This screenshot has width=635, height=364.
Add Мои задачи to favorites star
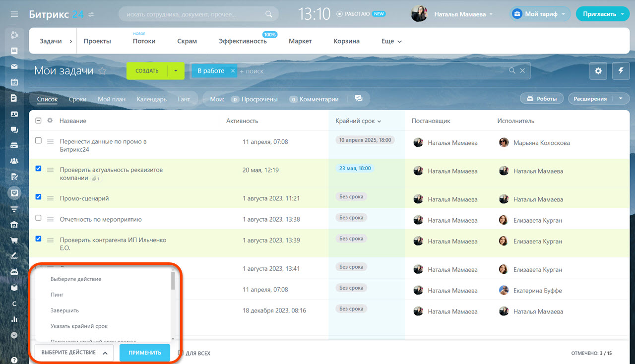pos(102,71)
